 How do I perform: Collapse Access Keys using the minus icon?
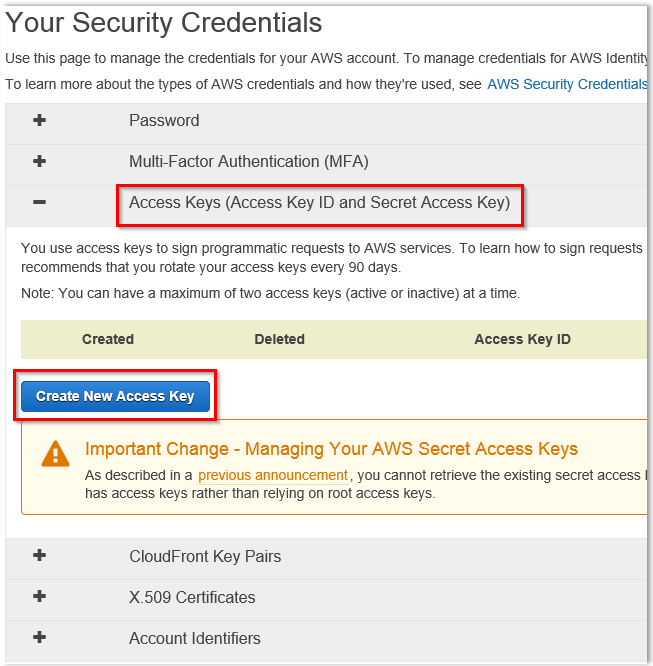[40, 203]
